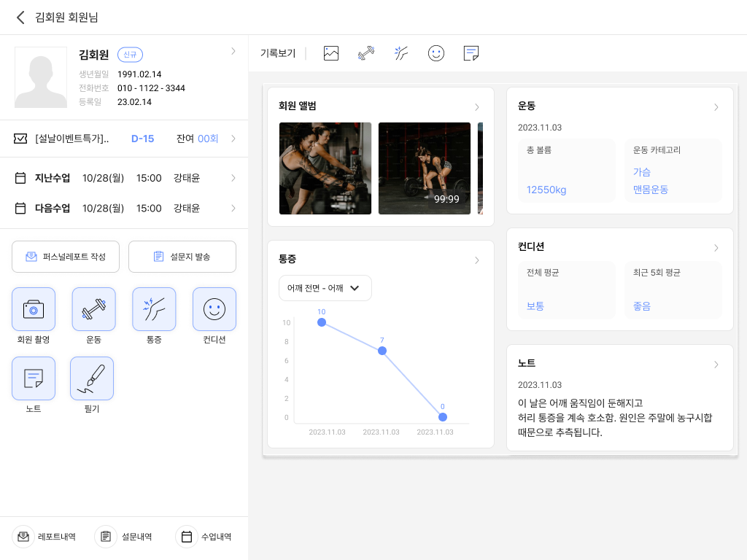Image resolution: width=747 pixels, height=560 pixels.
Task: Click the phone number 010 - 1122 - 3344
Action: (151, 88)
